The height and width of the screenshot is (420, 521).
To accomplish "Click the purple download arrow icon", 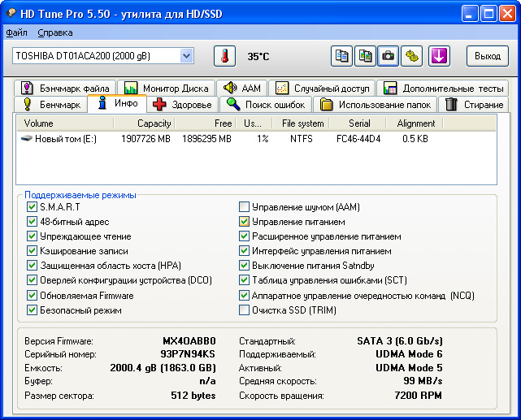I will click(x=439, y=56).
